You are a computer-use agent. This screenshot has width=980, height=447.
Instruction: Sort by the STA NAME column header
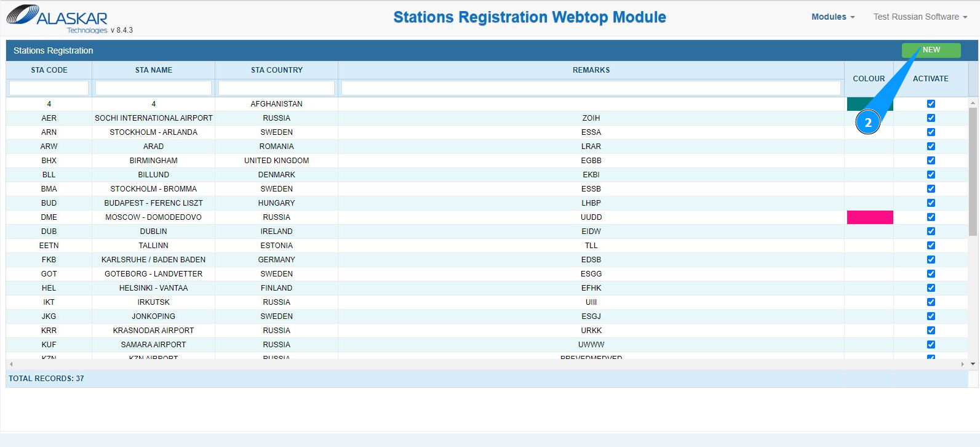[154, 70]
